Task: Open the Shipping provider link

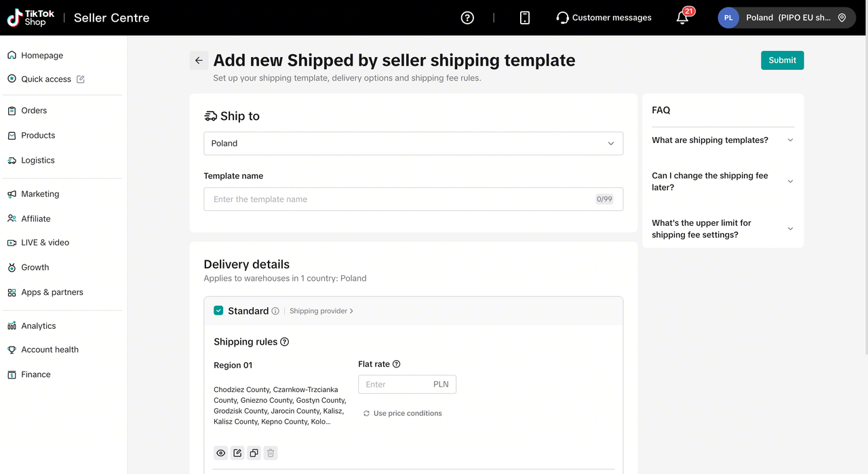Action: (x=321, y=311)
